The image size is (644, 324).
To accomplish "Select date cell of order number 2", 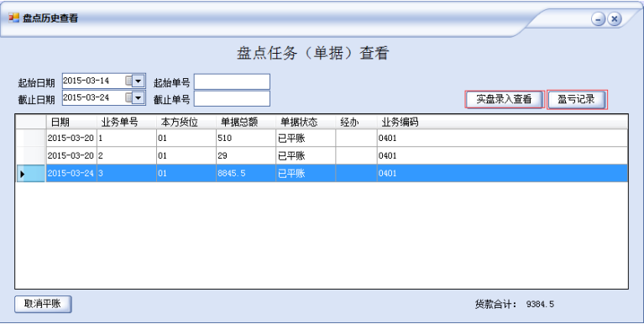I will (71, 155).
